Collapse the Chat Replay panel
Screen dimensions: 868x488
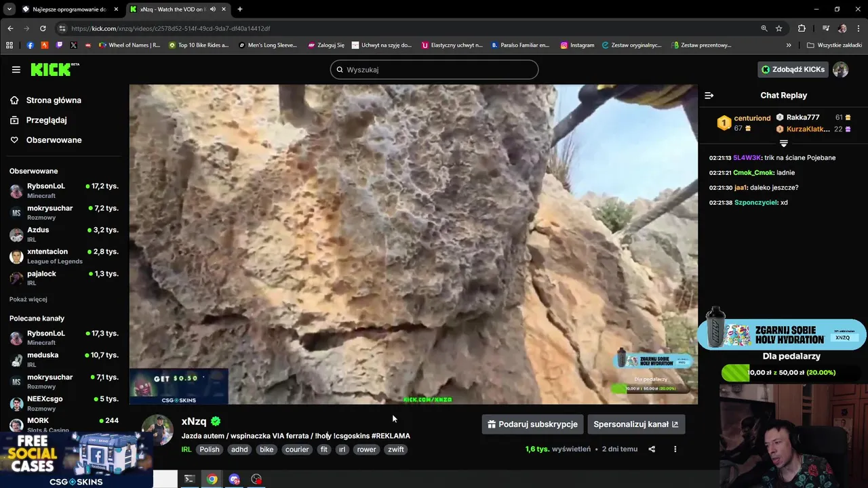709,96
